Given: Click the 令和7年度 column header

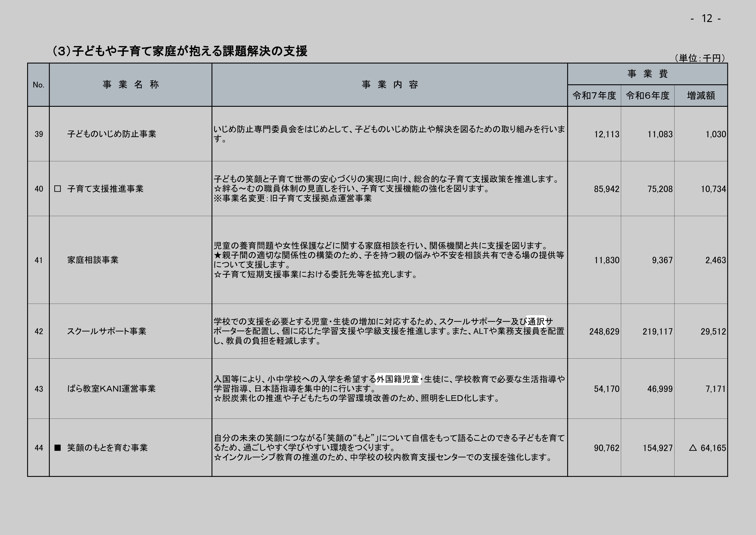Looking at the screenshot, I should [x=594, y=96].
